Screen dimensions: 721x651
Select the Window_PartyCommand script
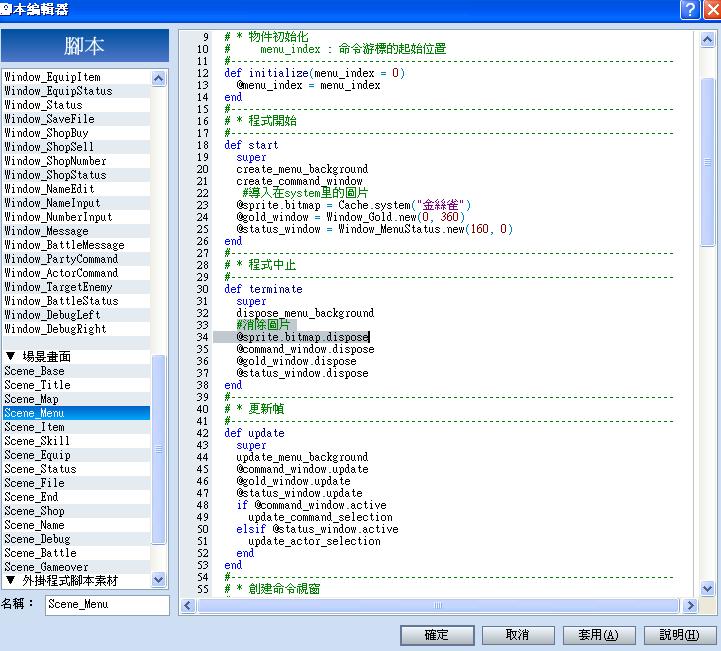coord(76,259)
